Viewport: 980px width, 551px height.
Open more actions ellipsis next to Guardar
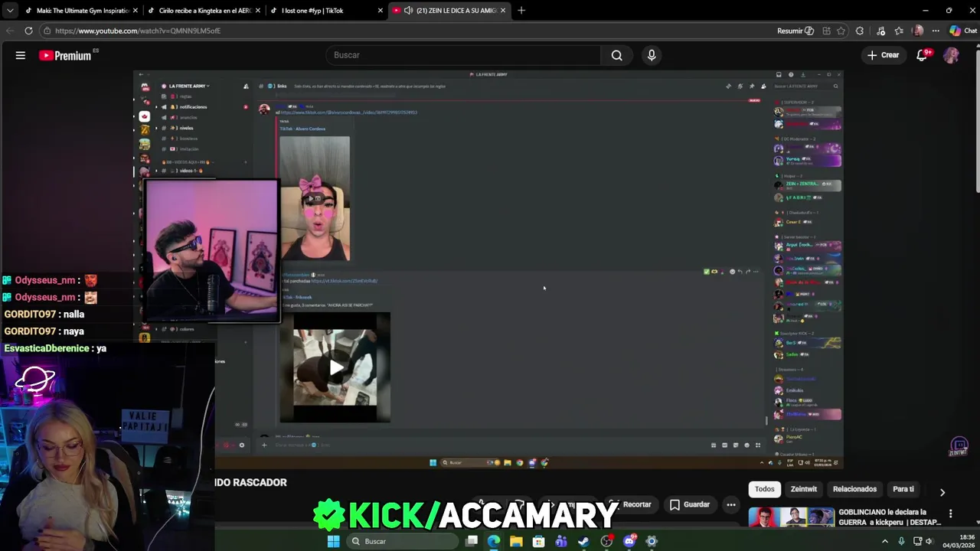pos(731,504)
